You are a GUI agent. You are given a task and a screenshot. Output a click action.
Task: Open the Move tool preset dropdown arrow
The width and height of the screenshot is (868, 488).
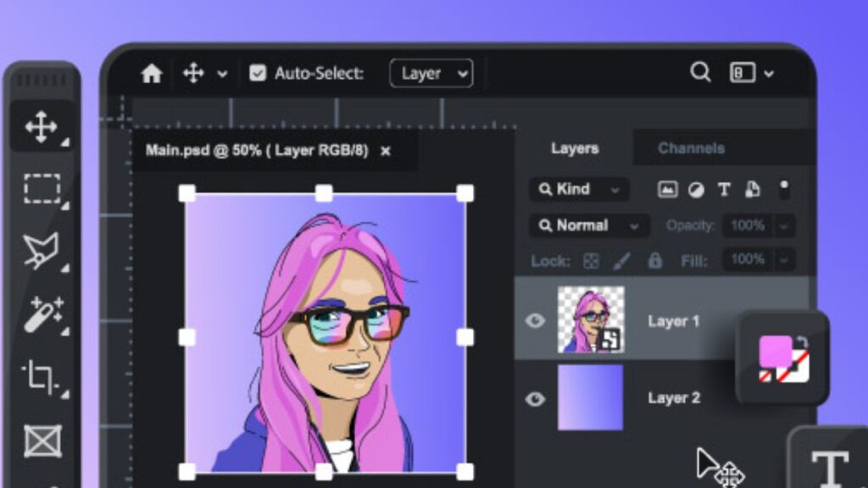(222, 74)
